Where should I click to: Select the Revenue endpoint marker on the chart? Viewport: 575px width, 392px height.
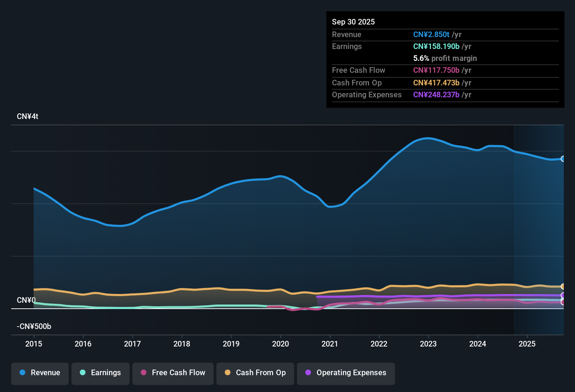[563, 159]
